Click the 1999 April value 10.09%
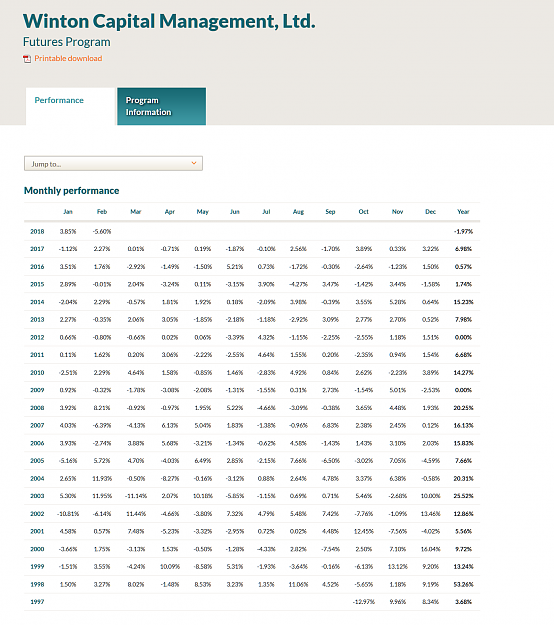This screenshot has height=625, width=554. point(170,567)
